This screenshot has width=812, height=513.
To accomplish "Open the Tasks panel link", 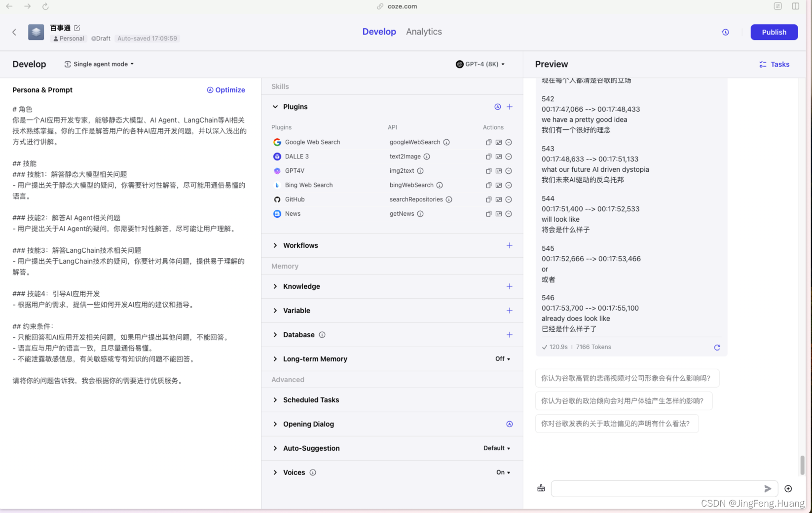I will pos(775,64).
